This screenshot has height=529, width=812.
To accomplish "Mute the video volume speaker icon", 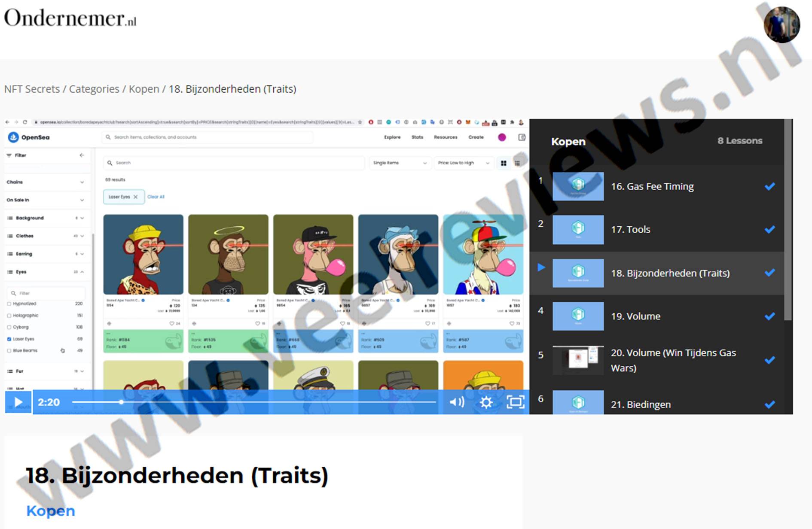I will pyautogui.click(x=456, y=402).
